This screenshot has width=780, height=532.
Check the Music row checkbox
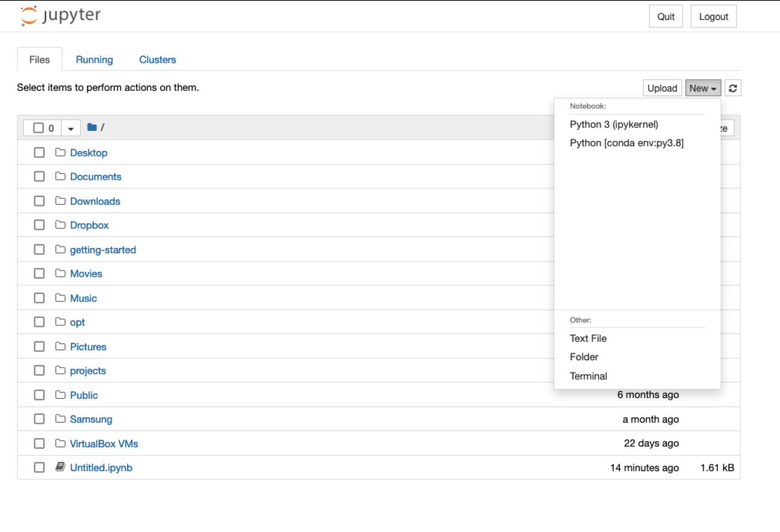click(x=39, y=297)
